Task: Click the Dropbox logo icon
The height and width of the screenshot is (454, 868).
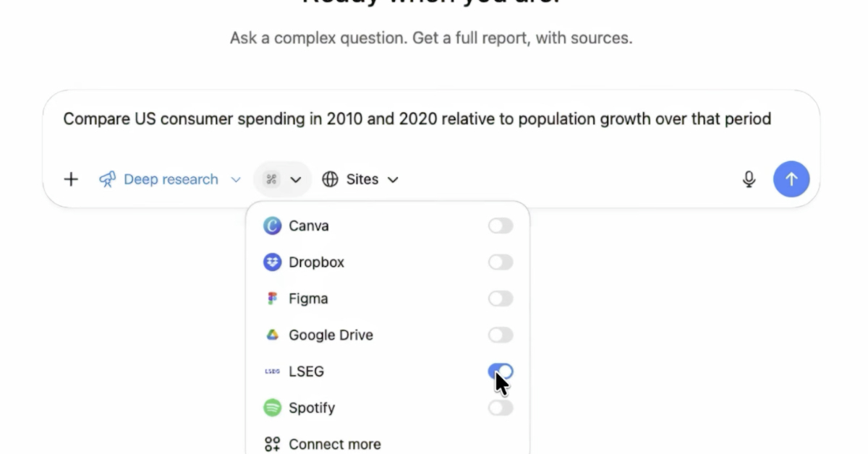Action: point(272,262)
